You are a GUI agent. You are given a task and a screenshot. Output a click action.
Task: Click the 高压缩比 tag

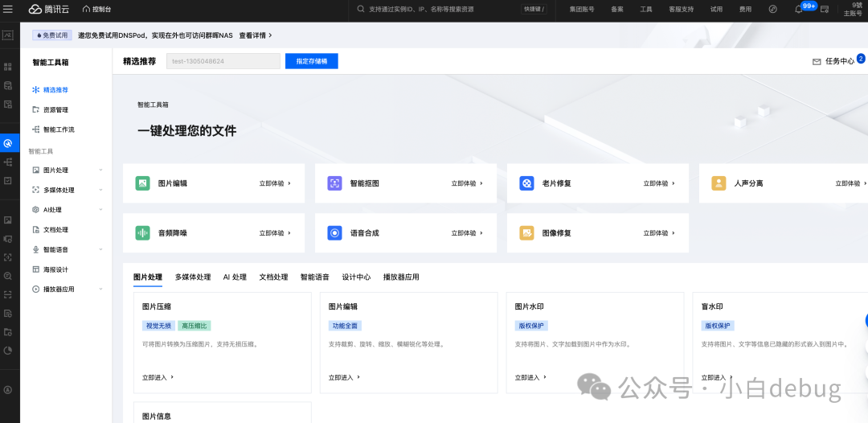(194, 326)
